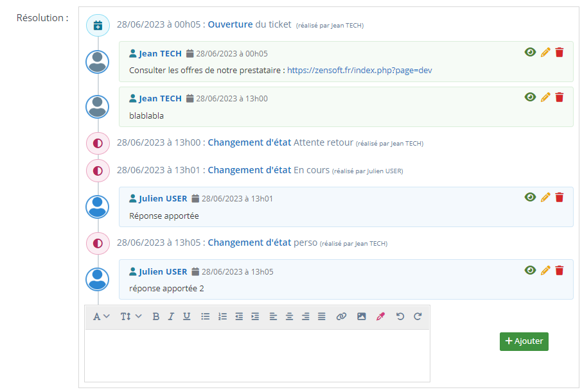Open the font size dropdown in editor
The width and height of the screenshot is (582, 392).
[x=130, y=316]
